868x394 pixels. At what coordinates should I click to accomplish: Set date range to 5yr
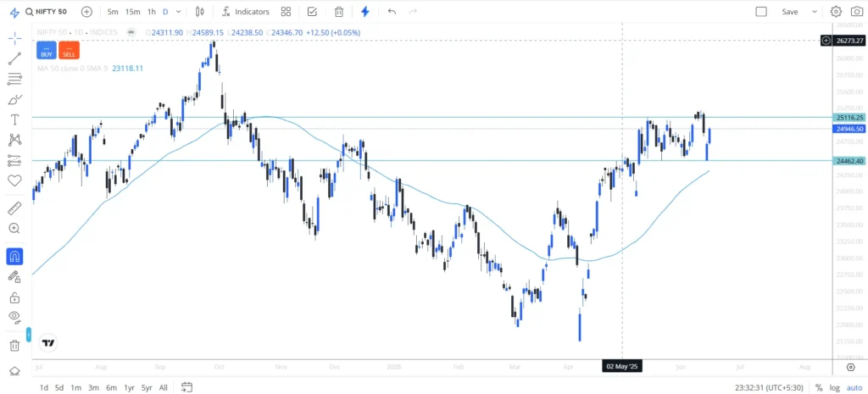click(x=147, y=387)
